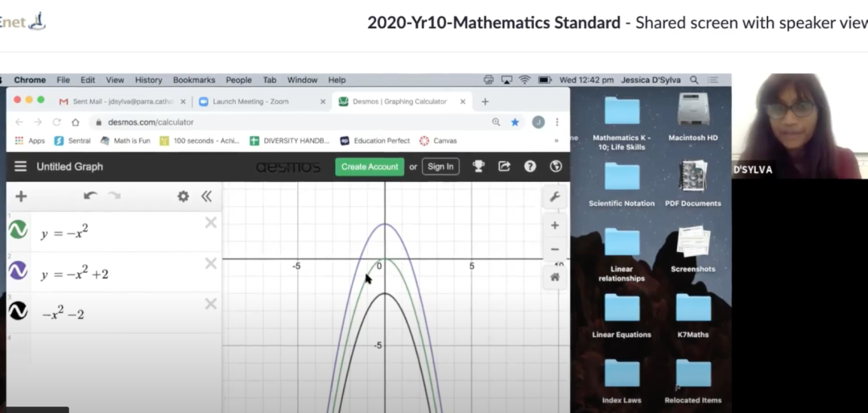The width and height of the screenshot is (868, 413).
Task: Open Spotlight search magnifier in menu bar
Action: click(694, 80)
